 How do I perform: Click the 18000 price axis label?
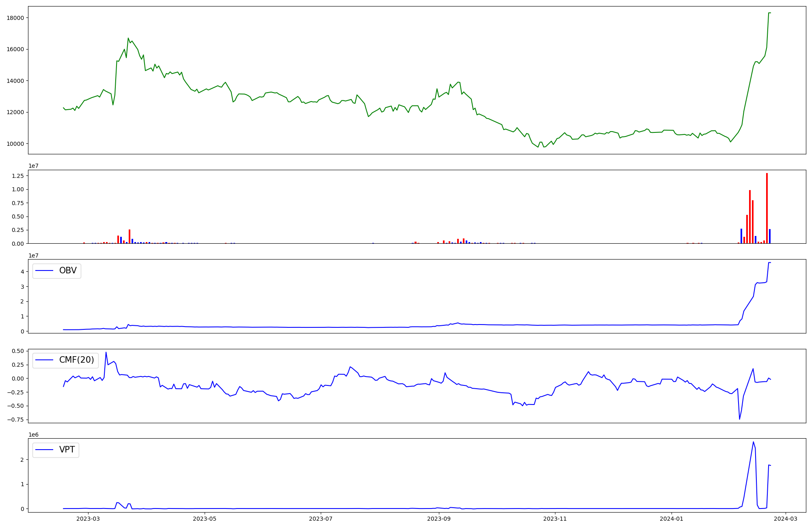pyautogui.click(x=15, y=18)
